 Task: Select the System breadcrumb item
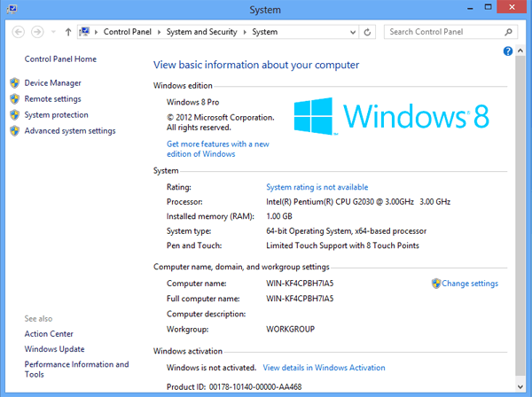pos(264,32)
